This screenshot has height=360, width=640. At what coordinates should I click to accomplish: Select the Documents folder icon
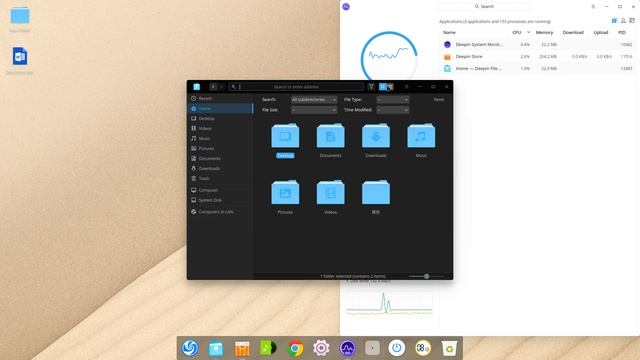(330, 136)
